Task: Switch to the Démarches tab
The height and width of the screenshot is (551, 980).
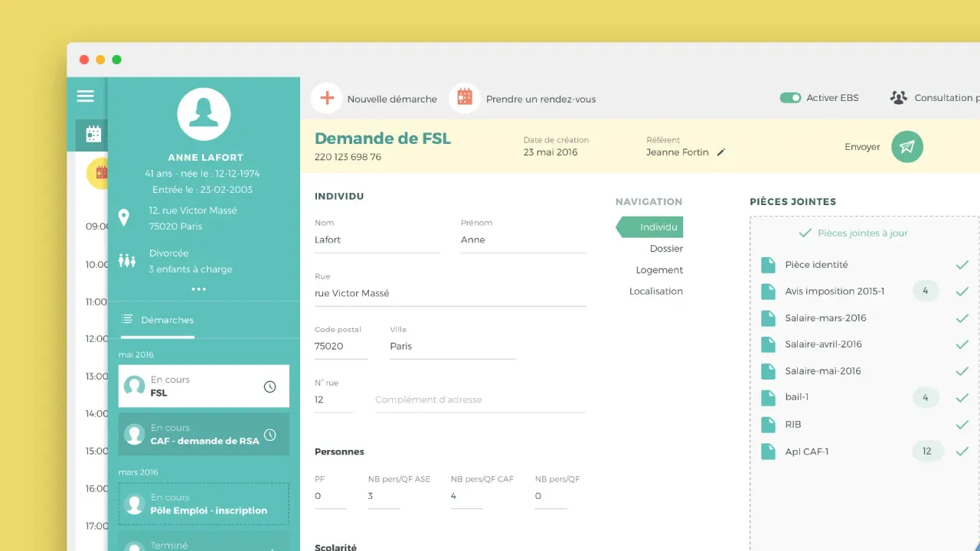Action: 158,320
